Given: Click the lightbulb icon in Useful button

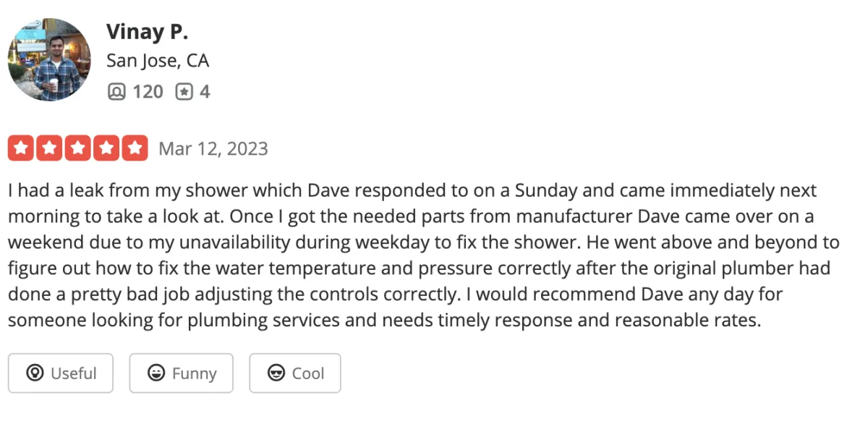Looking at the screenshot, I should pos(34,373).
